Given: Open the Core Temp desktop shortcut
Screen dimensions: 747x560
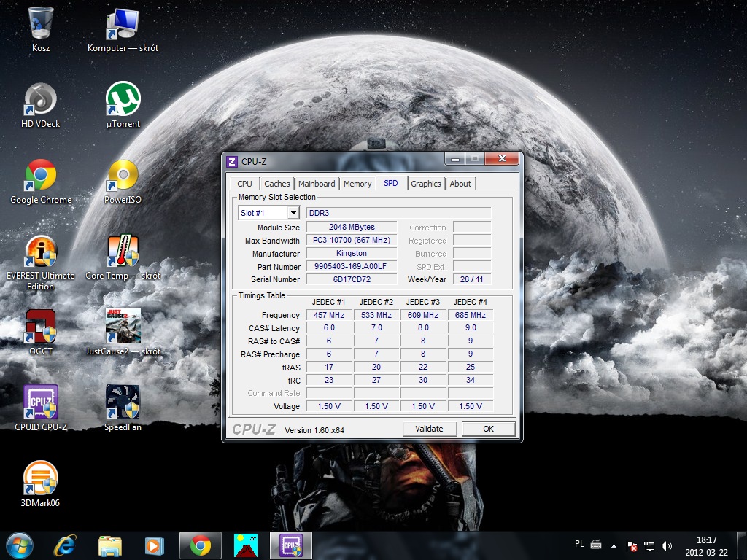Looking at the screenshot, I should (x=123, y=252).
